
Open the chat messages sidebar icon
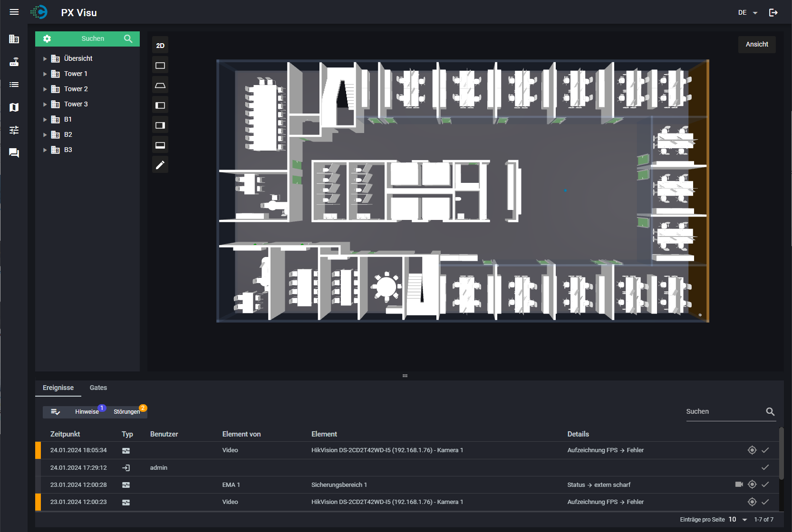click(x=14, y=153)
